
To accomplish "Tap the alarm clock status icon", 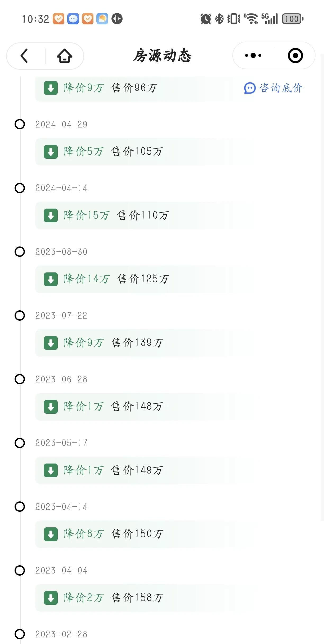I will 206,19.
